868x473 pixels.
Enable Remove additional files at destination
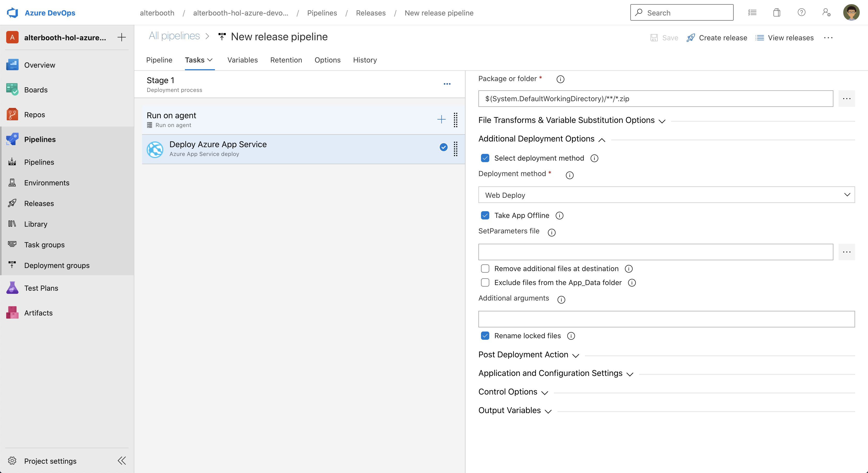tap(485, 269)
